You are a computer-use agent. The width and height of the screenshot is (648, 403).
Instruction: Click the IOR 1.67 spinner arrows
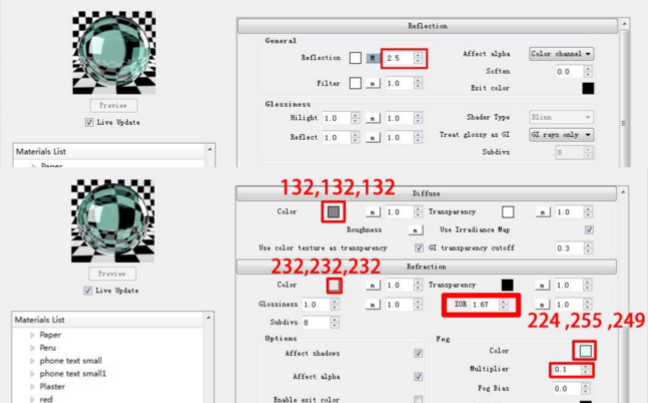503,305
